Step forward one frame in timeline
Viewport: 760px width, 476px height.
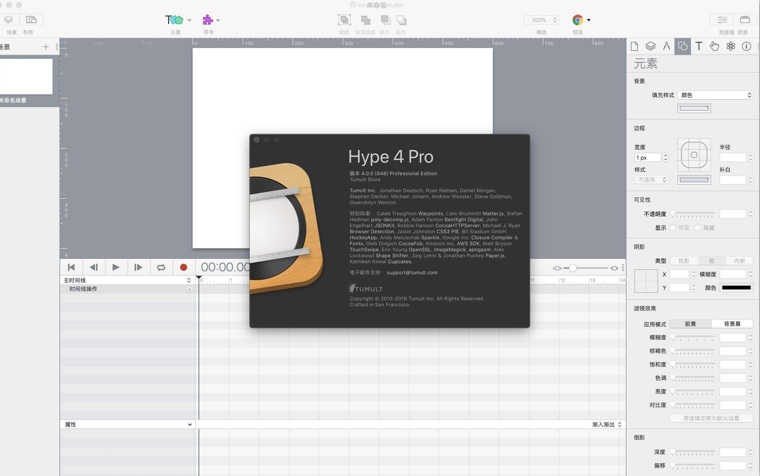point(138,267)
